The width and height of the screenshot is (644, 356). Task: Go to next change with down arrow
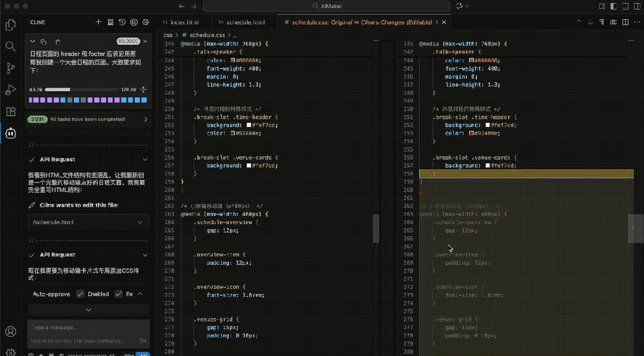(590, 22)
